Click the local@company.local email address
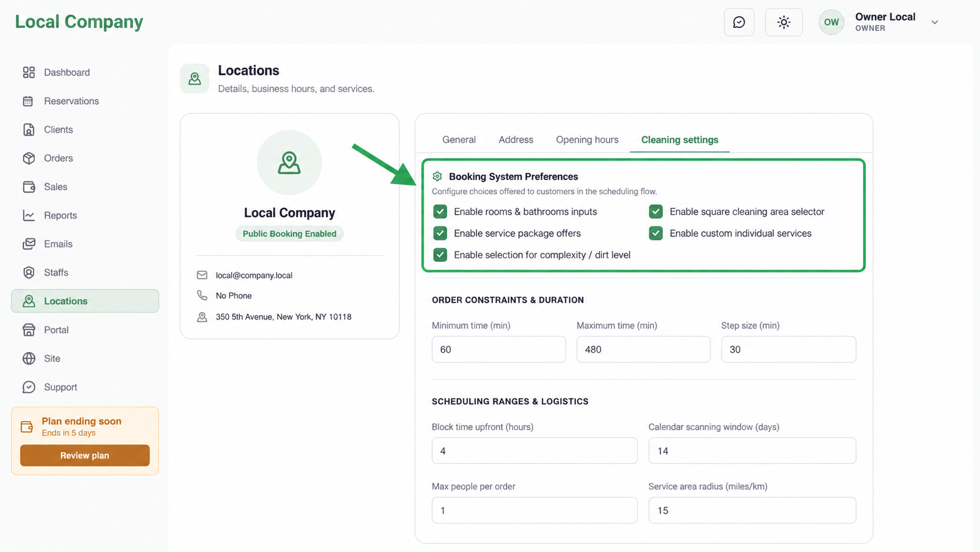Screen dimensions: 980x552 tap(254, 275)
